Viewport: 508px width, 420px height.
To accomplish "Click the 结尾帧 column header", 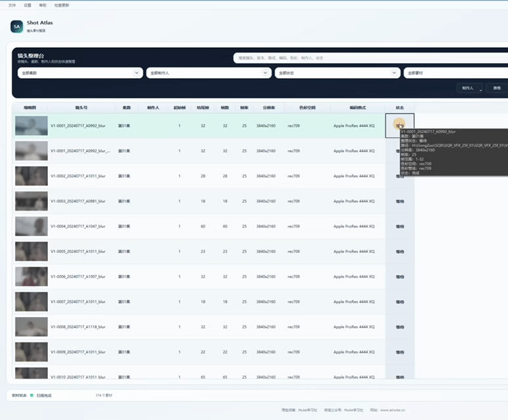I will pos(203,108).
